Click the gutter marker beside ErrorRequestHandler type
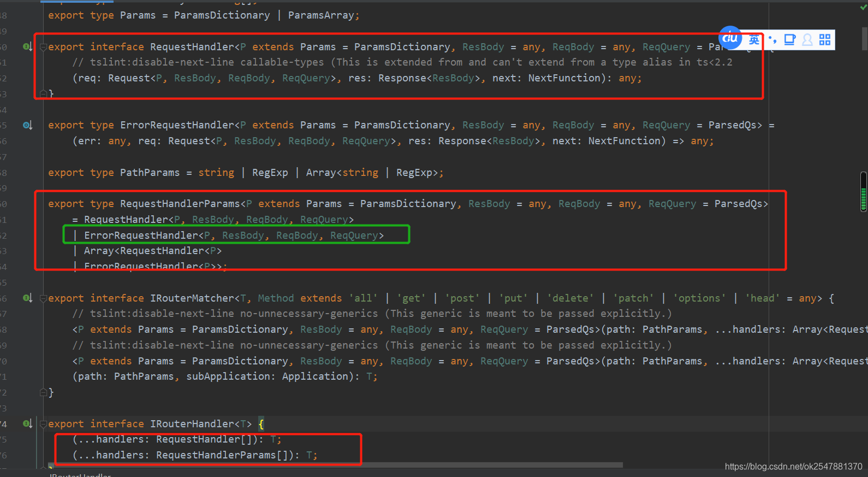This screenshot has width=868, height=477. 27,125
